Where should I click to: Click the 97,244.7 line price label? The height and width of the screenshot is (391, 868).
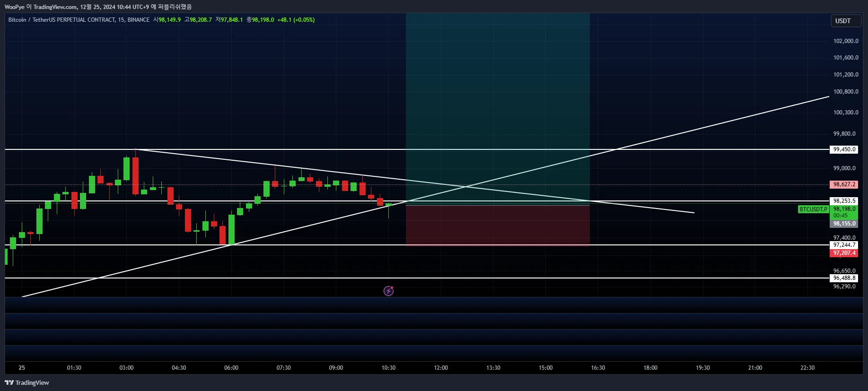click(844, 245)
